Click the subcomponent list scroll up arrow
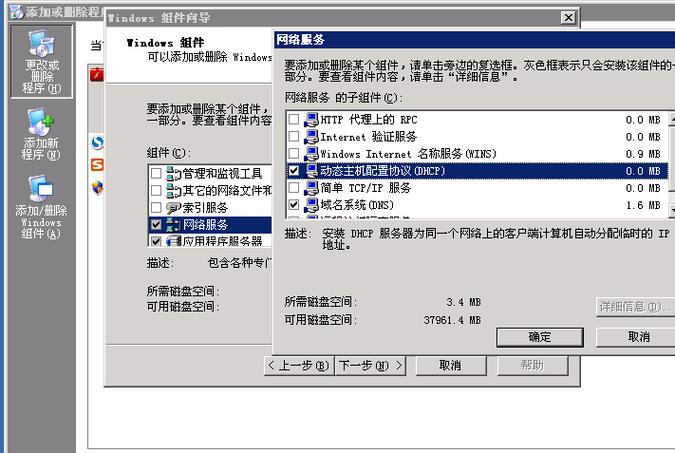 point(672,119)
